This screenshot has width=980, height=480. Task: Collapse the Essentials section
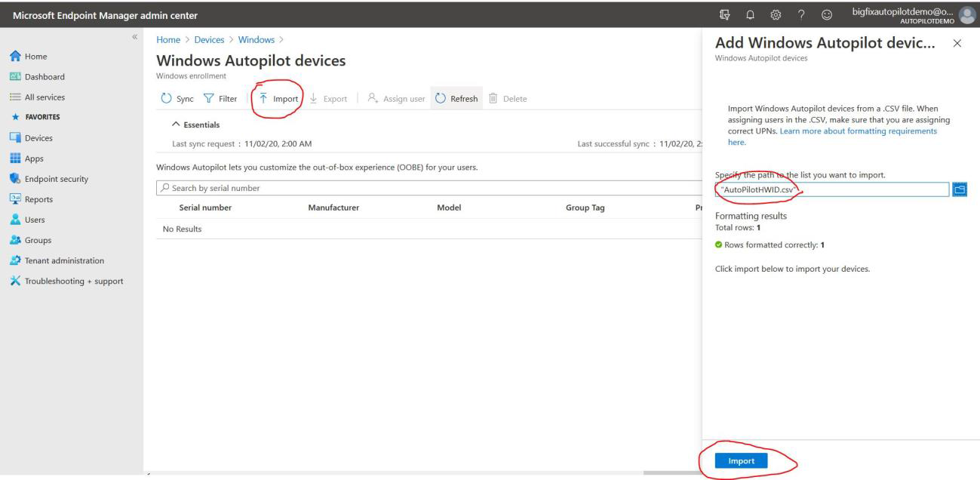(197, 125)
